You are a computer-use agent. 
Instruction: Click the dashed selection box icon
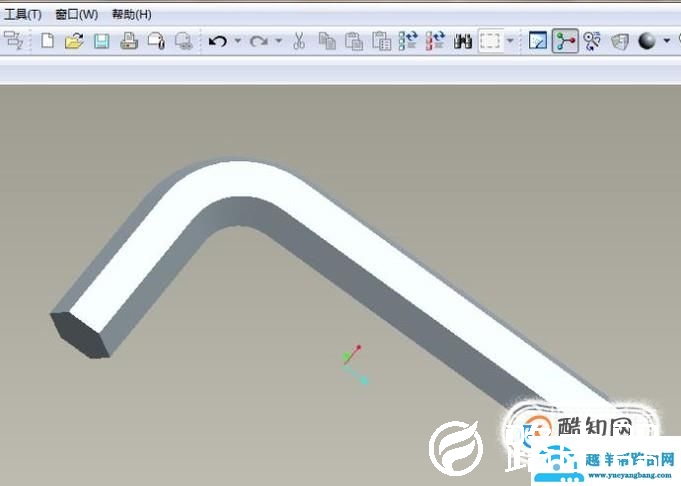[490, 41]
